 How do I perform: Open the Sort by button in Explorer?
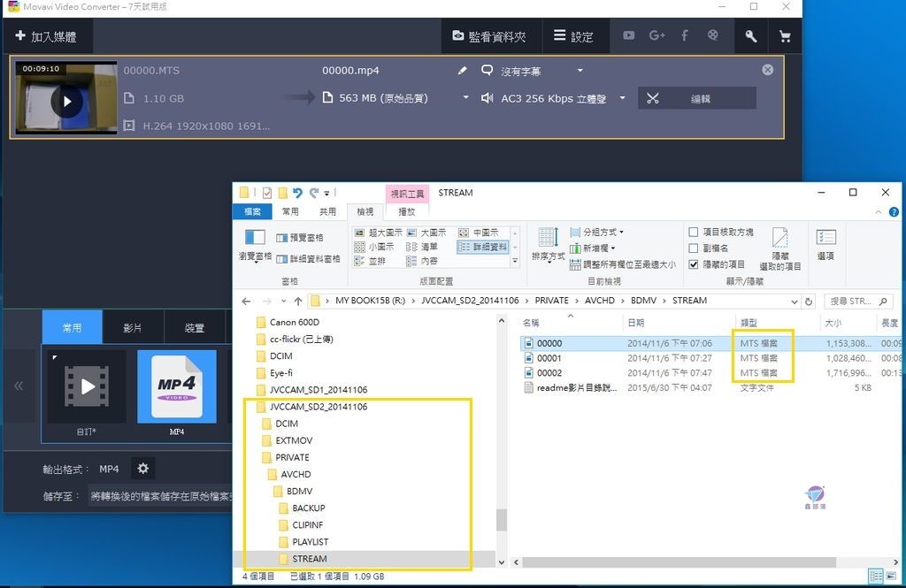548,246
